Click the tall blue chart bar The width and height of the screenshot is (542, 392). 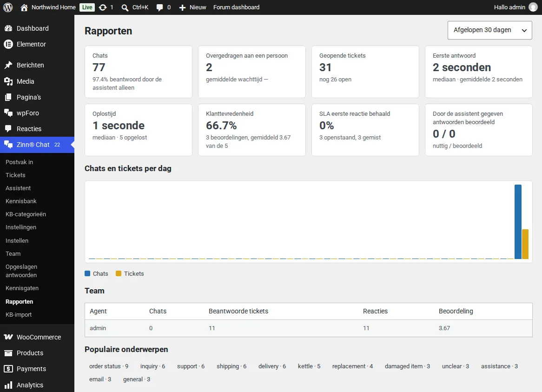click(518, 222)
